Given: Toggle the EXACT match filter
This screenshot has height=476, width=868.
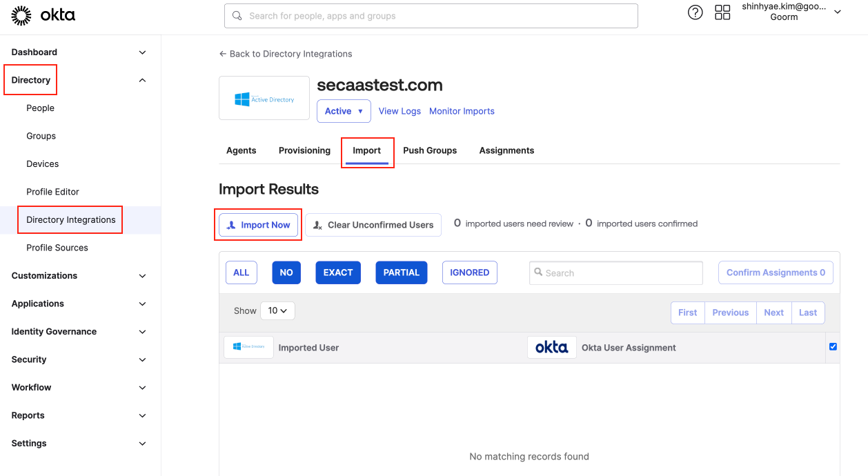Looking at the screenshot, I should tap(338, 272).
